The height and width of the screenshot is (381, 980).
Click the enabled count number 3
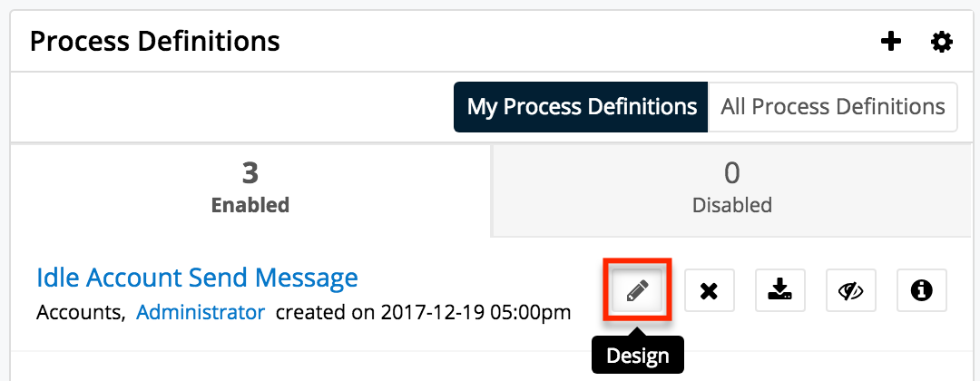[250, 173]
